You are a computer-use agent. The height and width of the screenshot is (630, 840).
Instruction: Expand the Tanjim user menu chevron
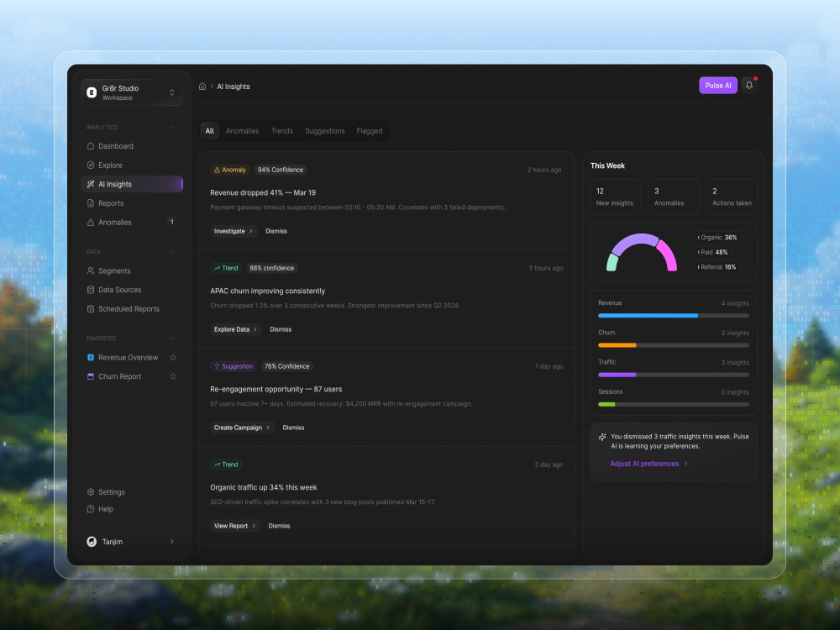tap(172, 542)
